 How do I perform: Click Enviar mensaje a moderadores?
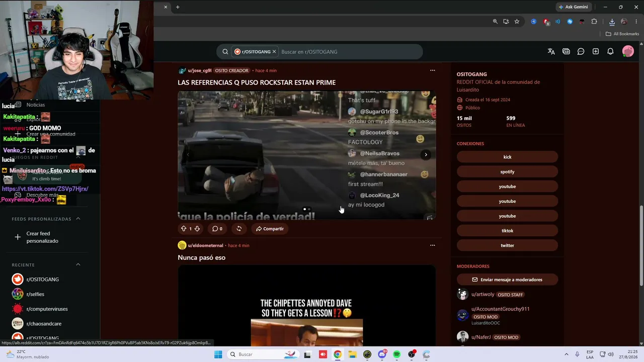point(507,280)
